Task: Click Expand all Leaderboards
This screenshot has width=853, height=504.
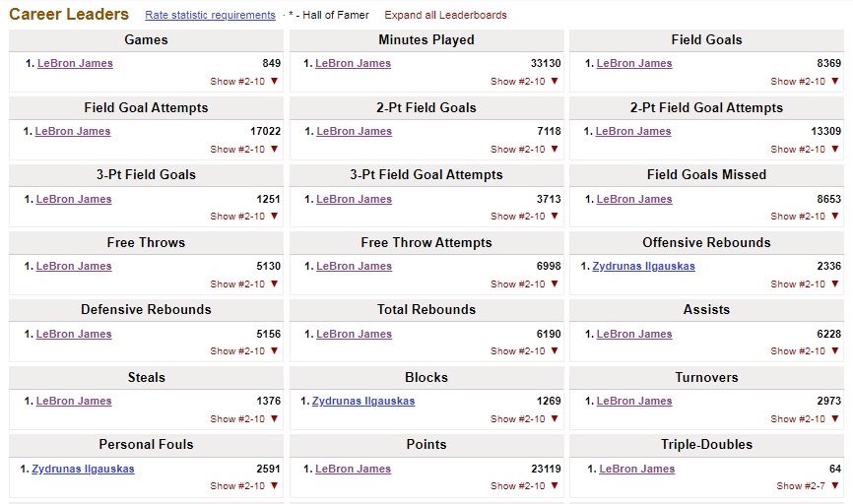Action: coord(445,16)
